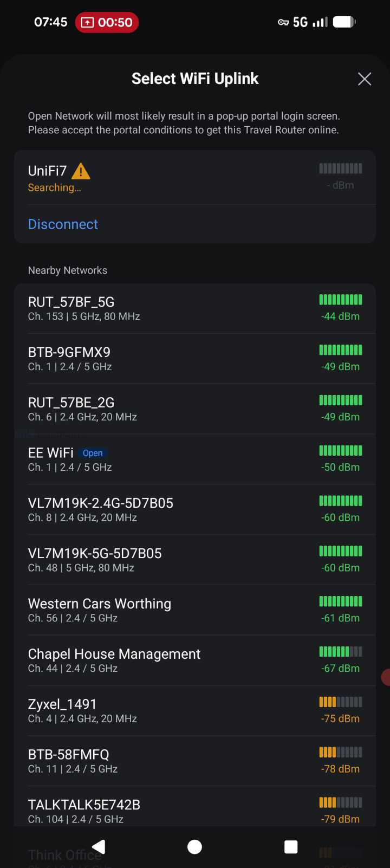The width and height of the screenshot is (390, 868).
Task: Close the Select WiFi Uplink dialog
Action: point(365,79)
